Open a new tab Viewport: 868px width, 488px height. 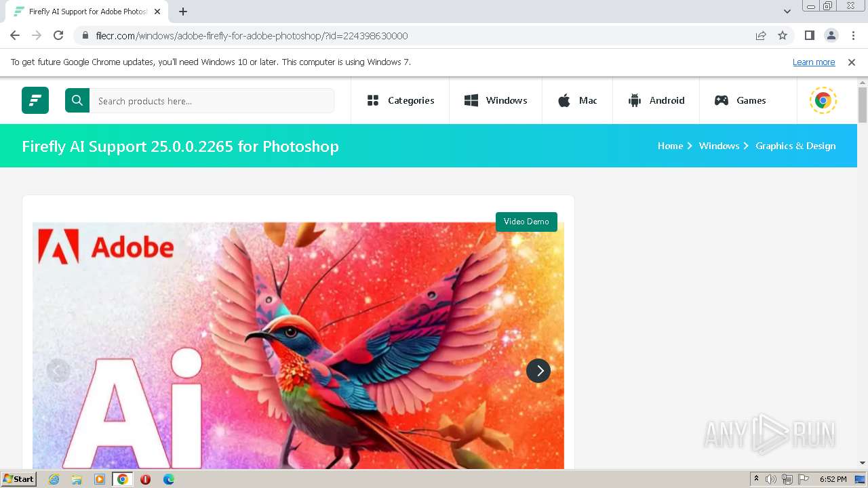pyautogui.click(x=183, y=12)
